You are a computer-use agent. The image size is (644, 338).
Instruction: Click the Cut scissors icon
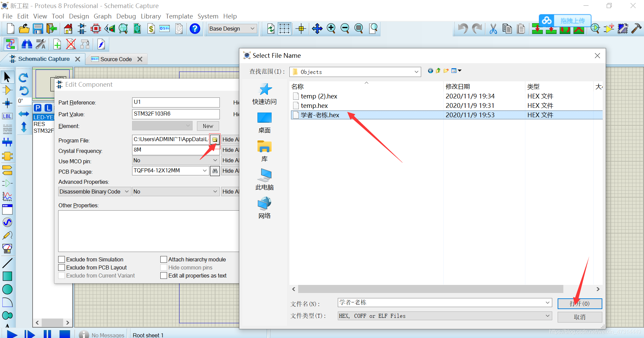[x=493, y=29]
